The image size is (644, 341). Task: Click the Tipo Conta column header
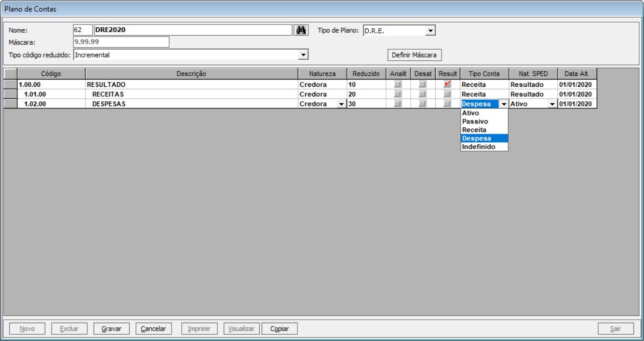[484, 74]
